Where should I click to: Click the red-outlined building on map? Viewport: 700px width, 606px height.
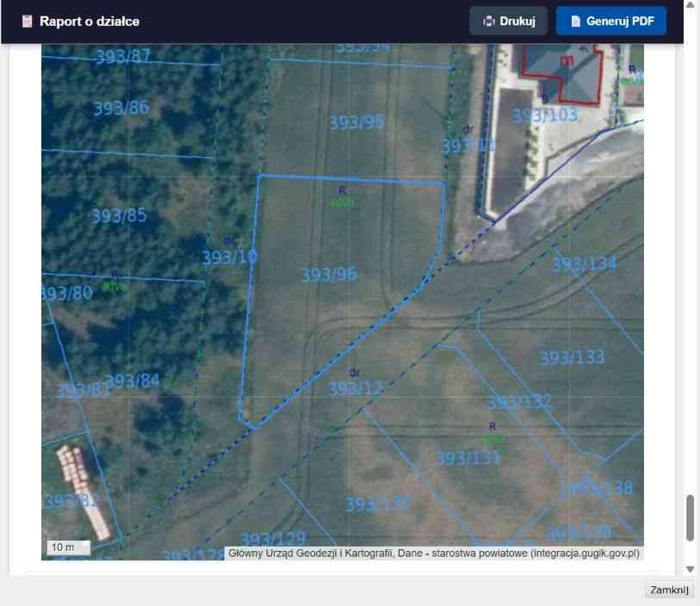pos(563,74)
